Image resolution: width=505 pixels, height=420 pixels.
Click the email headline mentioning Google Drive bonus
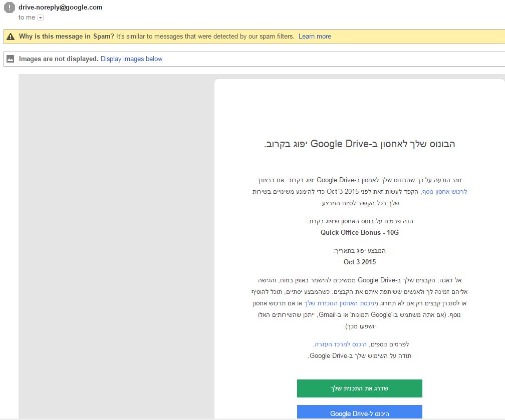(359, 144)
